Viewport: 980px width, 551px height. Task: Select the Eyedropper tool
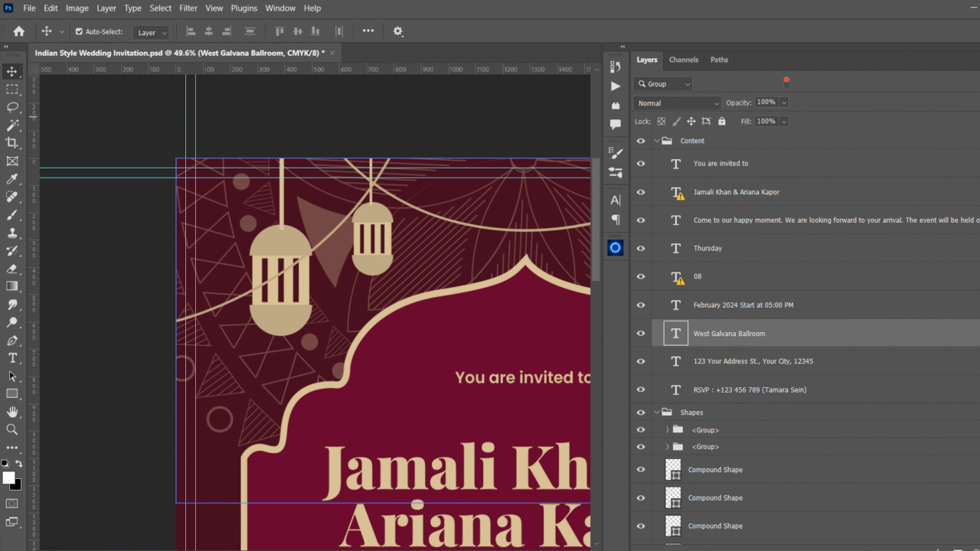pyautogui.click(x=12, y=179)
